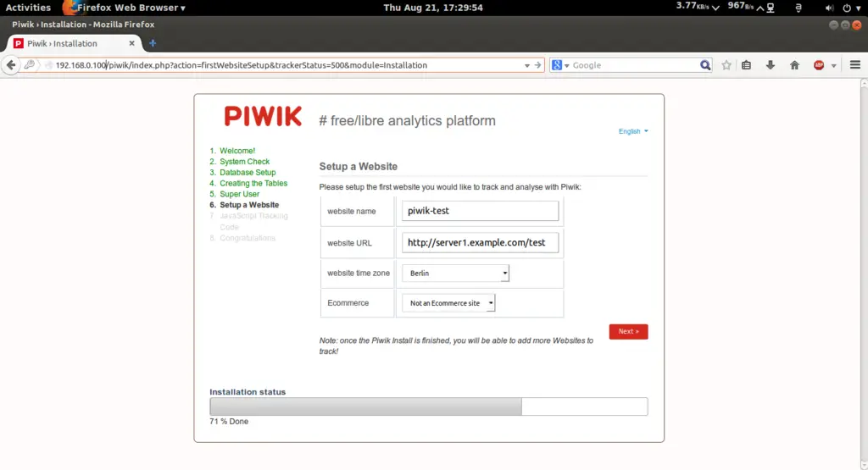Viewport: 868px width, 470px height.
Task: Open website time zone Berlin dropdown
Action: pos(455,274)
